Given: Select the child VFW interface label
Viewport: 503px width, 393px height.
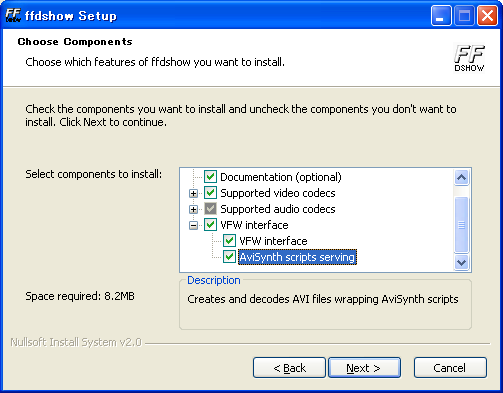Looking at the screenshot, I should click(273, 241).
